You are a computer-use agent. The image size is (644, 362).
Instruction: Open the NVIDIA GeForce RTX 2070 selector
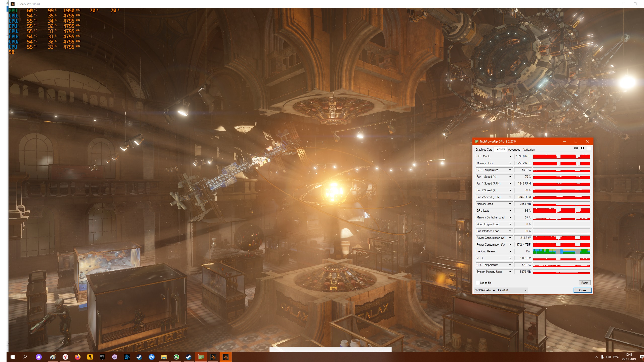501,290
